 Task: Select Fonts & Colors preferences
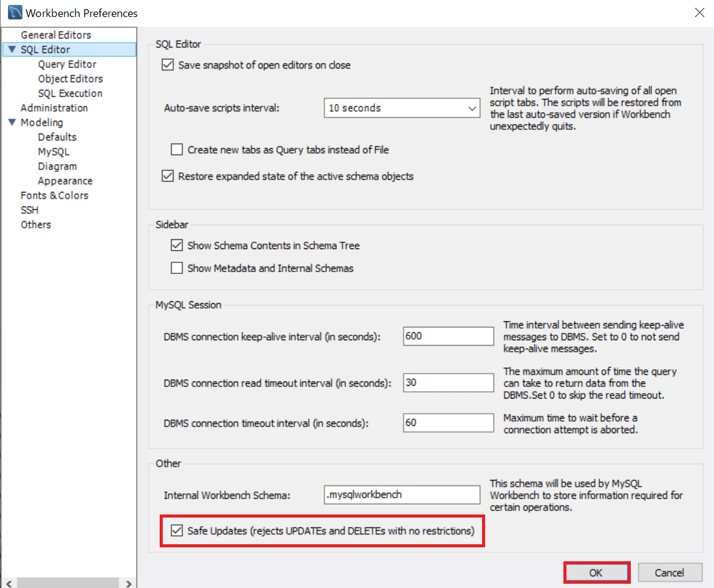click(54, 196)
